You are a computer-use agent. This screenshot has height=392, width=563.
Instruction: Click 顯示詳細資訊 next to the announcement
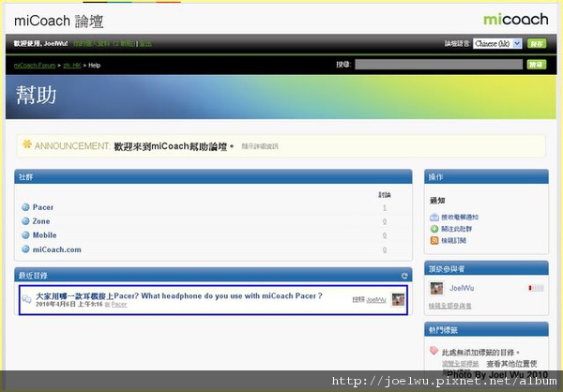[x=260, y=146]
